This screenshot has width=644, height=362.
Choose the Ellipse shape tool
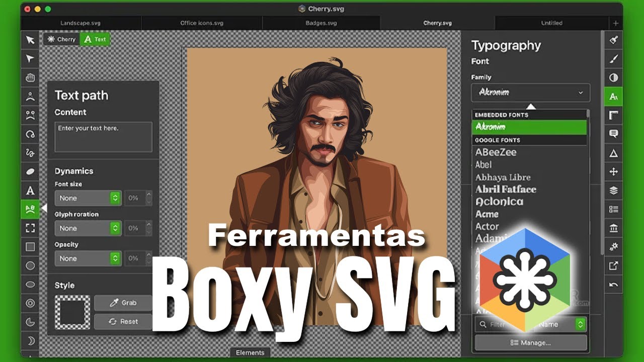tap(30, 285)
